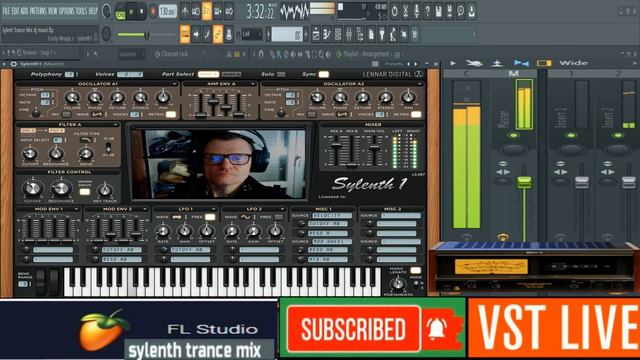Expand the Oscillator A2 dropdown arrow
The height and width of the screenshot is (360, 640).
420,84
